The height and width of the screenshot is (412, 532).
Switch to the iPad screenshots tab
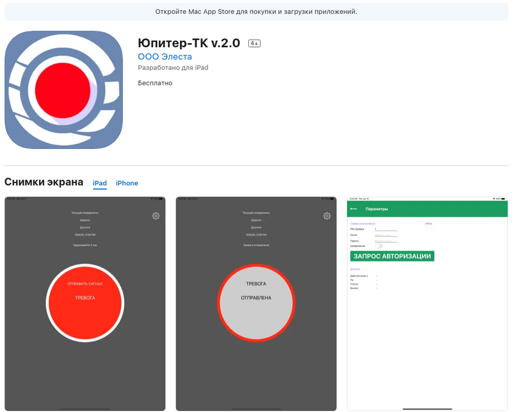100,183
